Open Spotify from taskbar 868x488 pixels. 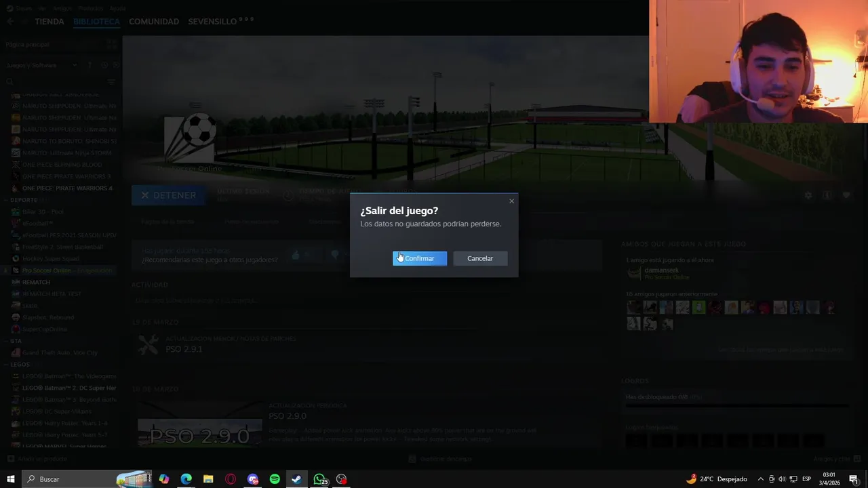[x=275, y=479]
